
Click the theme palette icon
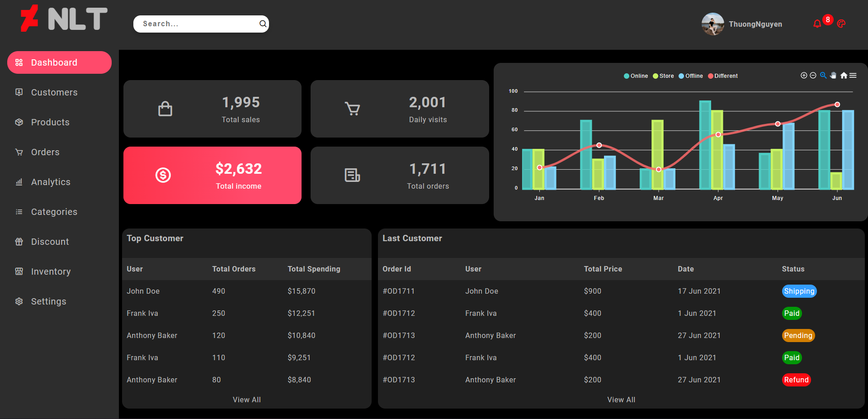[x=841, y=24]
